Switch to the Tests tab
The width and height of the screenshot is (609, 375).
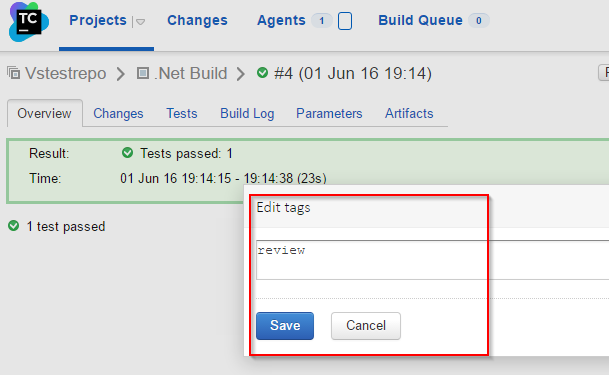tap(182, 113)
